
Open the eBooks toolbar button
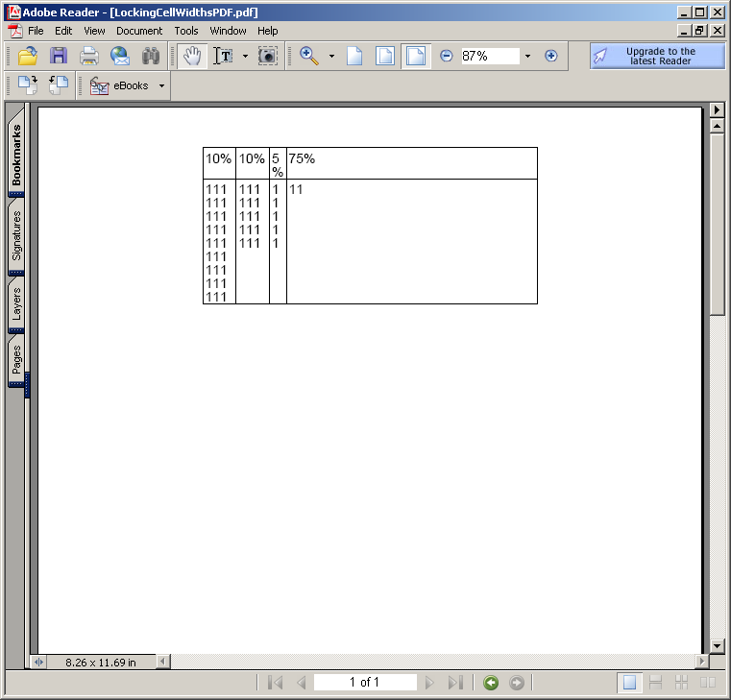point(119,85)
